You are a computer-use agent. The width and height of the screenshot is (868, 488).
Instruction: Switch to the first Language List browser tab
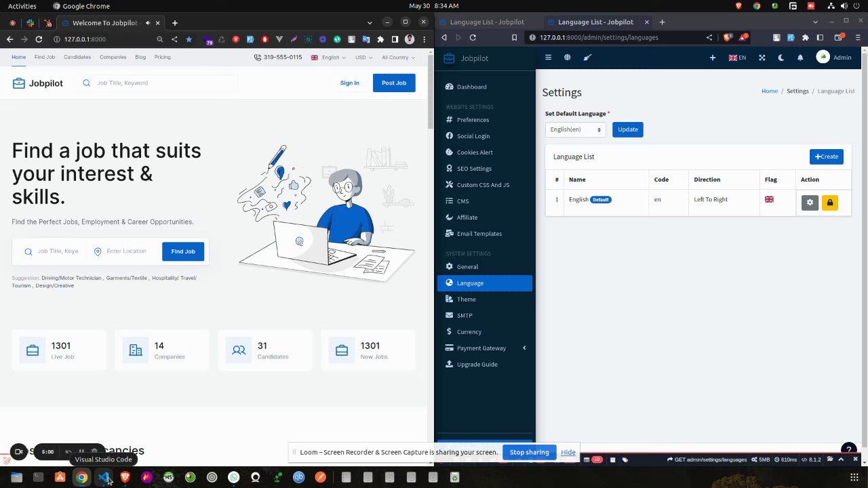[487, 22]
